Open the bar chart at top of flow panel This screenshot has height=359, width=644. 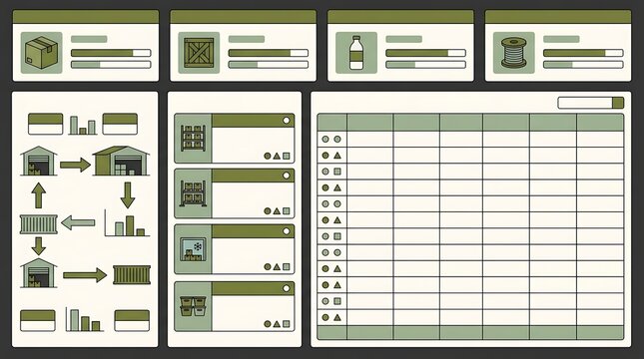[83, 125]
